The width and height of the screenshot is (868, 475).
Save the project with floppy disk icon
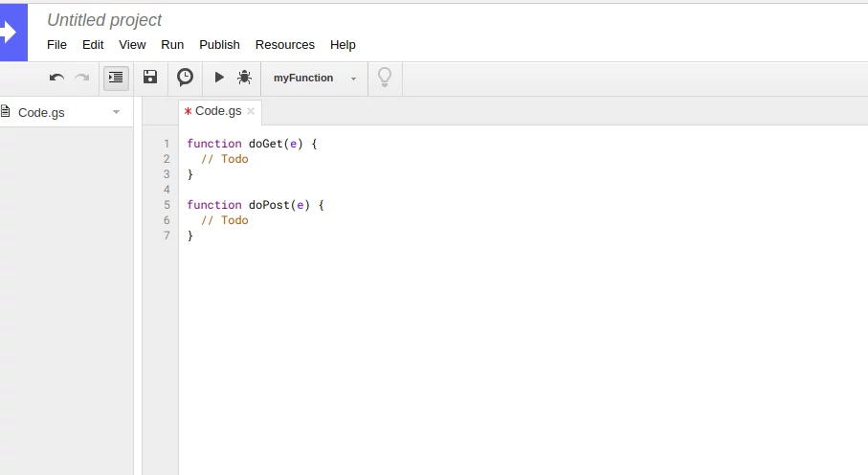[150, 77]
